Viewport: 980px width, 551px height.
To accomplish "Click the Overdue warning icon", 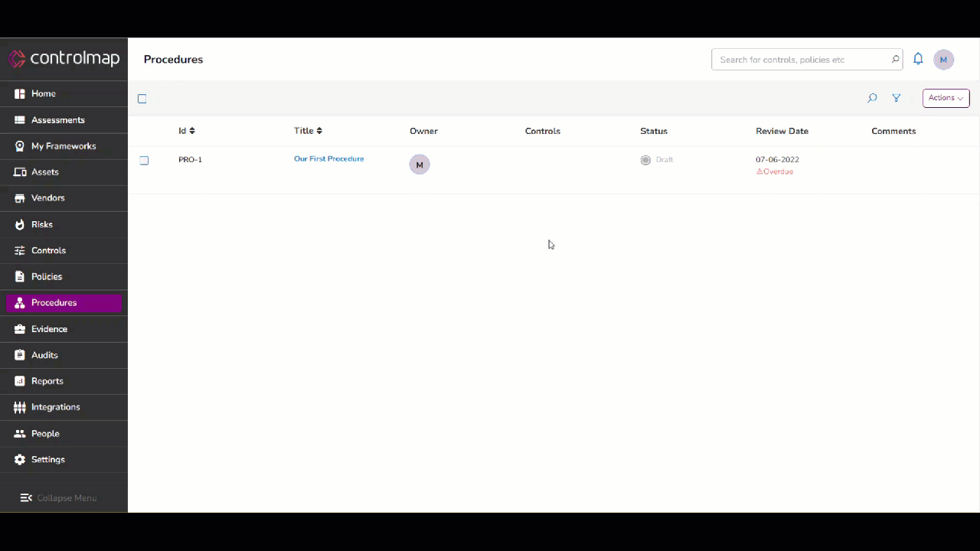I will (759, 171).
